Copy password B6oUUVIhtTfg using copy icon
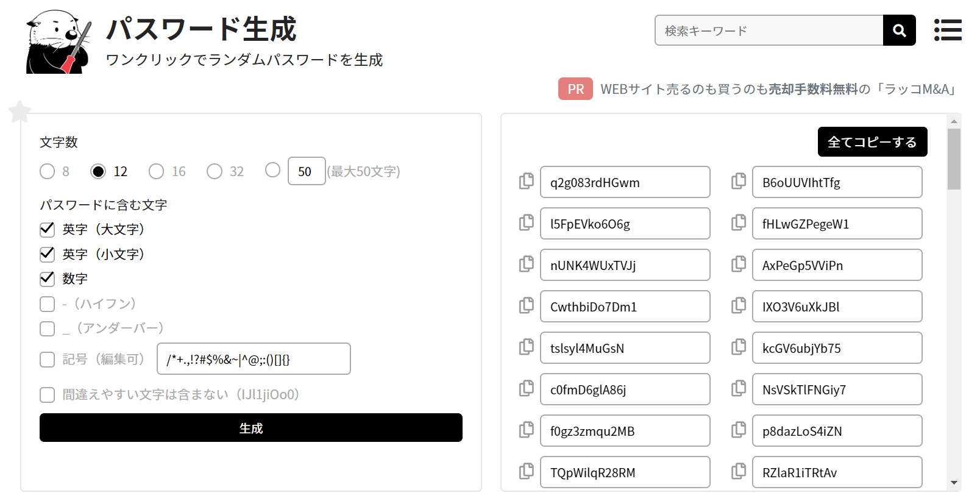The height and width of the screenshot is (501, 980). [x=739, y=182]
